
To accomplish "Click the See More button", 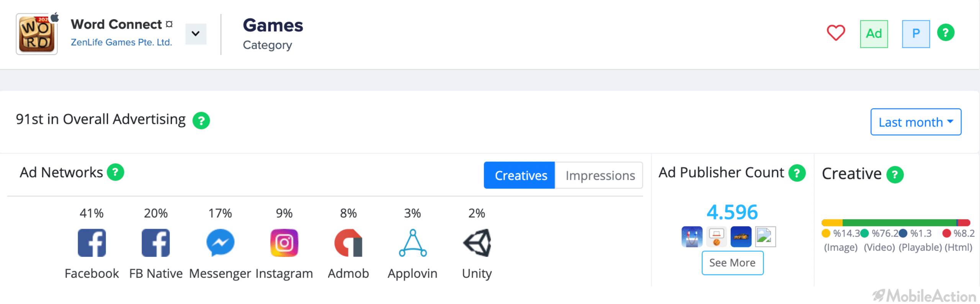I will [732, 263].
